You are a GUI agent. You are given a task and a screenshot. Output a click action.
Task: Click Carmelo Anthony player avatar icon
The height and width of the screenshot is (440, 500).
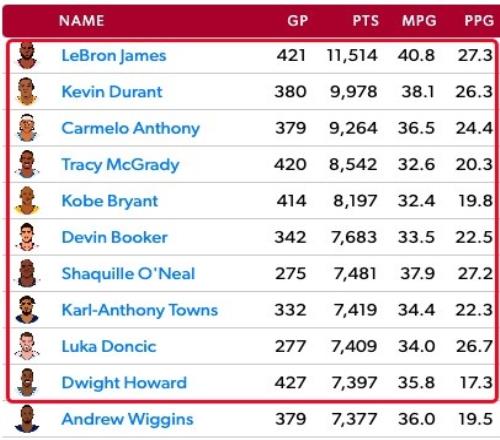[x=27, y=128]
